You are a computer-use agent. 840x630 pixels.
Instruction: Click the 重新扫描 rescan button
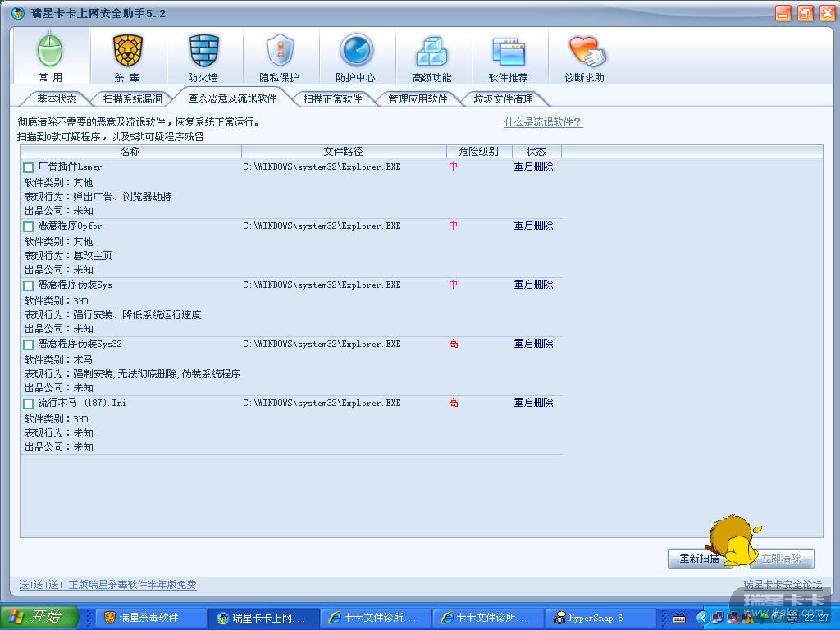[x=699, y=559]
